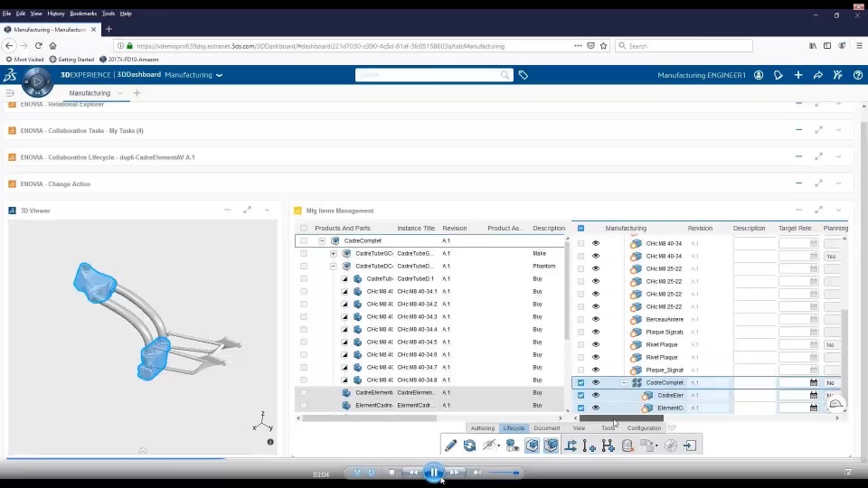
Task: Click the branching arrows icon in toolbar
Action: [571, 446]
